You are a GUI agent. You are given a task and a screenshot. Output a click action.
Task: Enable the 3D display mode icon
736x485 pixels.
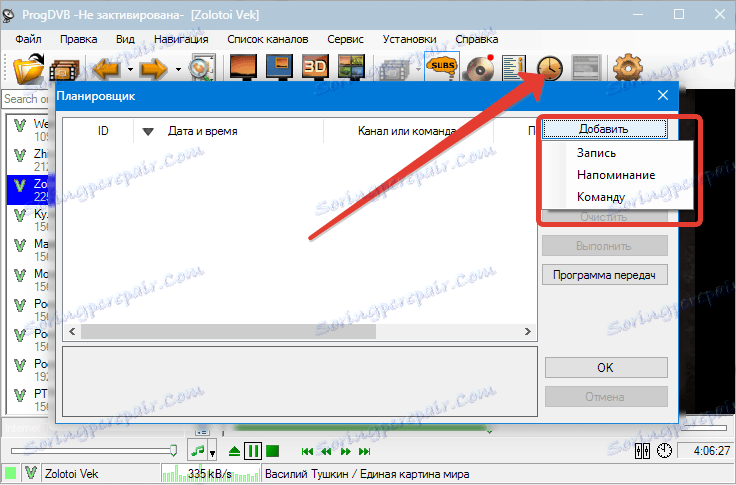point(315,68)
